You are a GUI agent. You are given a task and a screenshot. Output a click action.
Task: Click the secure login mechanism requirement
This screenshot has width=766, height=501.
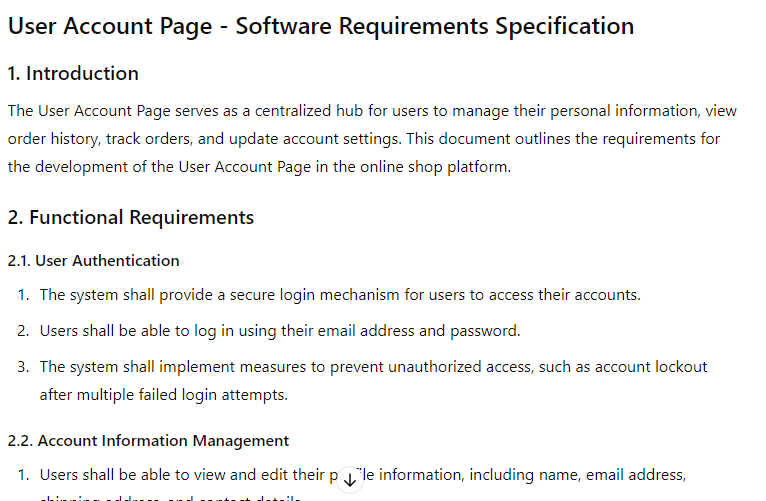[340, 295]
